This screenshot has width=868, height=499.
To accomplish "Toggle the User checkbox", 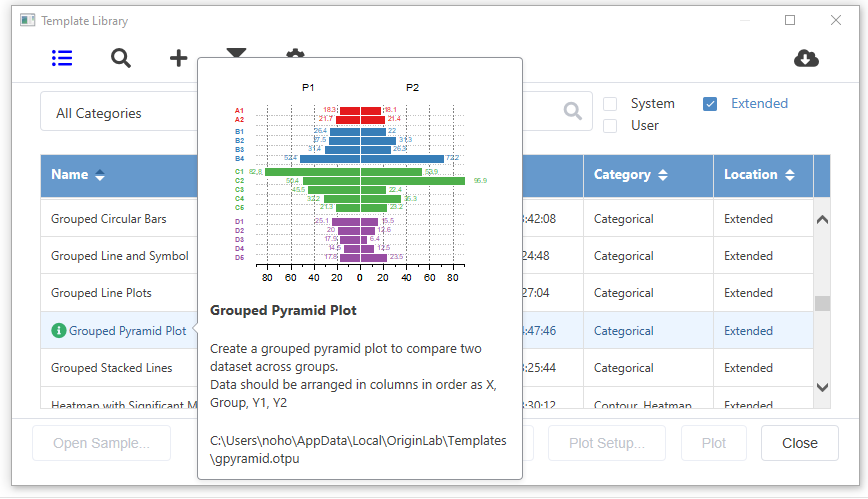I will click(x=610, y=126).
